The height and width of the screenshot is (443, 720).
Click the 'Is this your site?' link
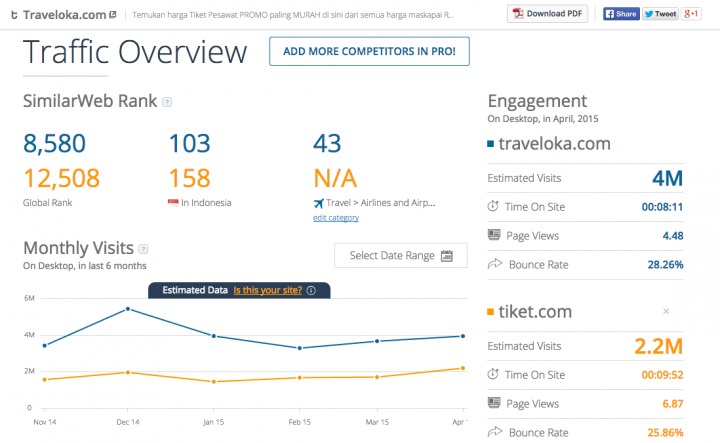(x=267, y=290)
